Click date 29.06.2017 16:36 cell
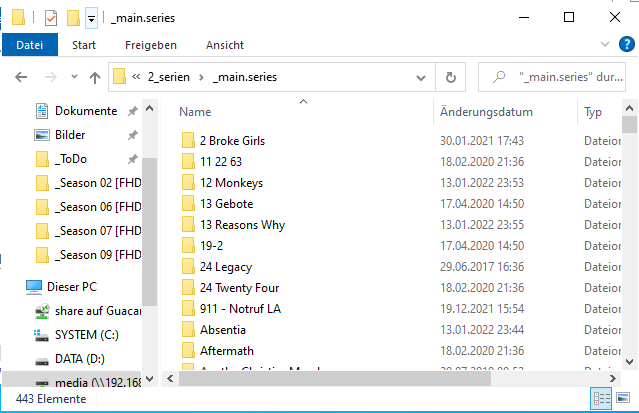639x413 pixels. (x=482, y=267)
